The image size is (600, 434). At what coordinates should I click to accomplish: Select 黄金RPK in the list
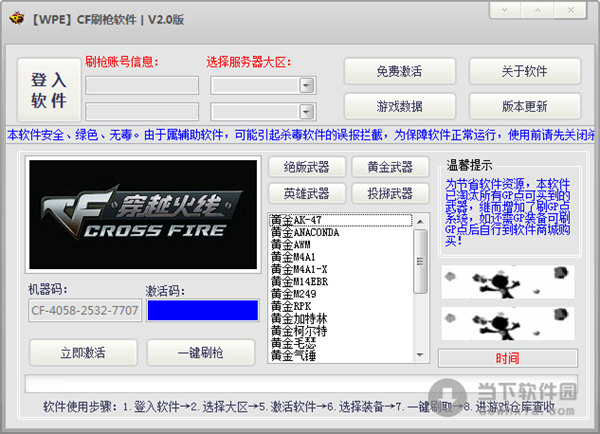341,306
